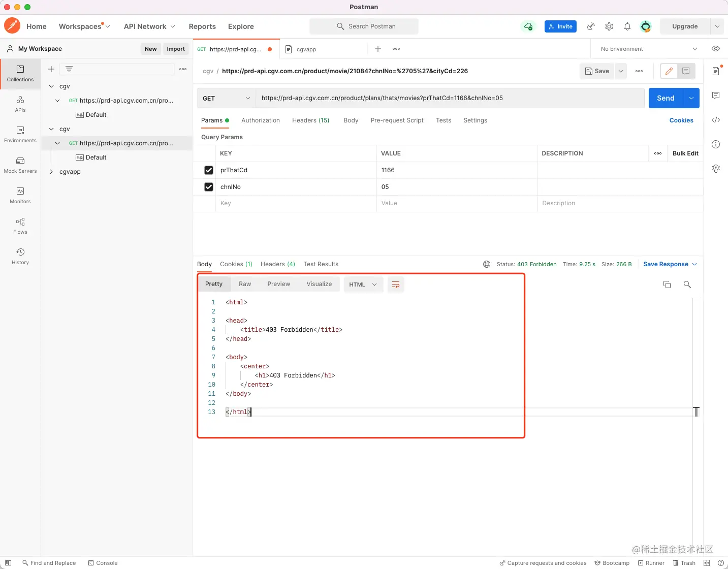
Task: Open the Pre-request Script tab
Action: [x=397, y=120]
